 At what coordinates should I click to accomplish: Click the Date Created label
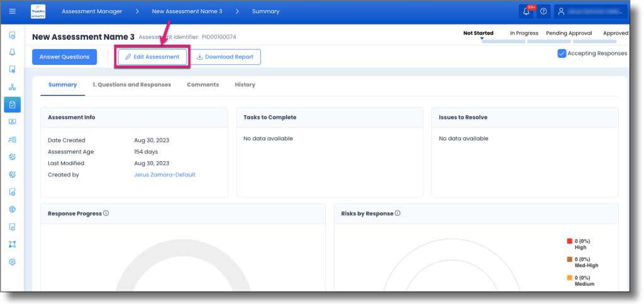click(x=67, y=140)
